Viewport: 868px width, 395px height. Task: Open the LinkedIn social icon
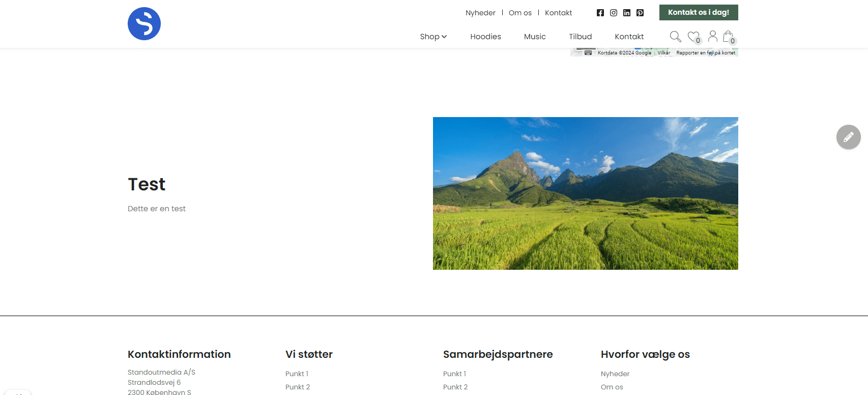point(627,13)
